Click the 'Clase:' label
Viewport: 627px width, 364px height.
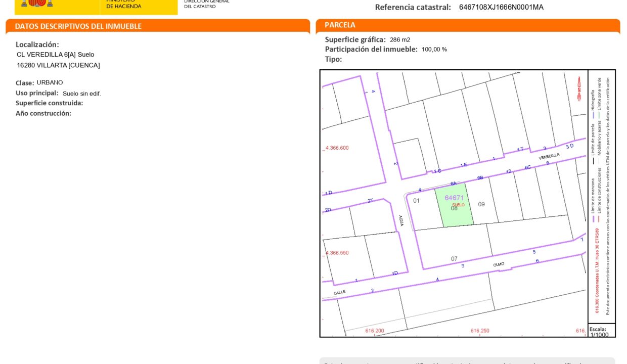click(25, 83)
